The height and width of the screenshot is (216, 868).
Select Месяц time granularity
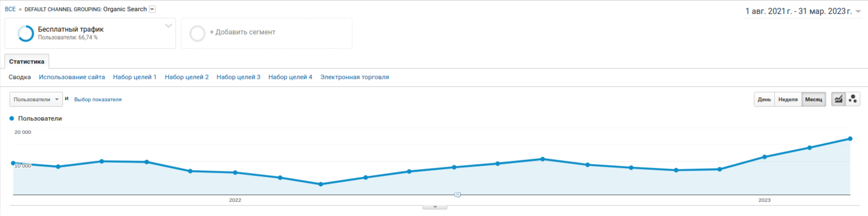(x=813, y=99)
